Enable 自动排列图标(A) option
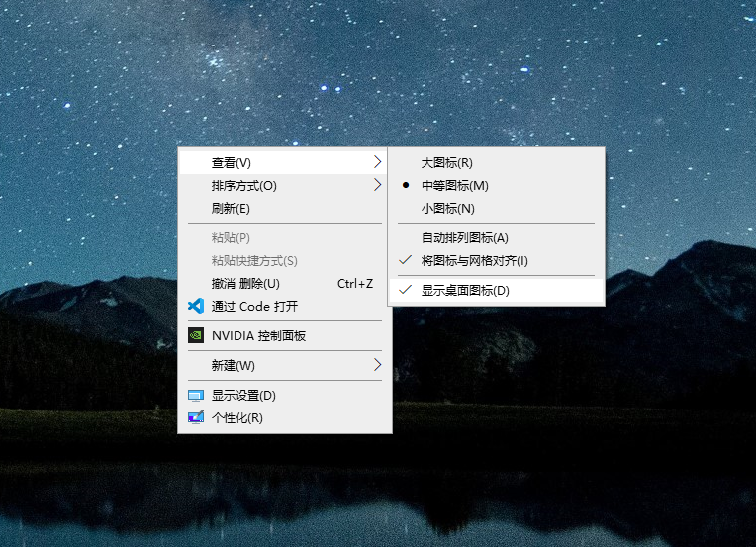 [496, 238]
